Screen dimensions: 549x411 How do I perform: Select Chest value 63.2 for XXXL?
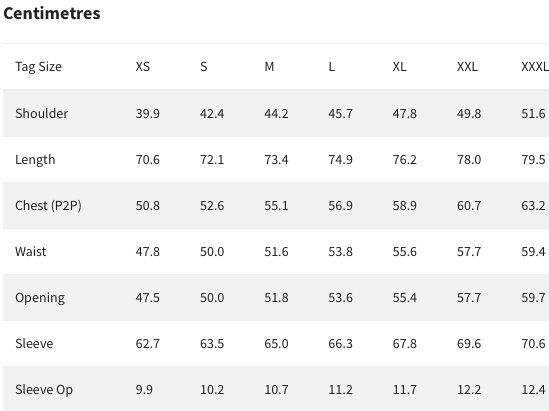[x=533, y=206]
